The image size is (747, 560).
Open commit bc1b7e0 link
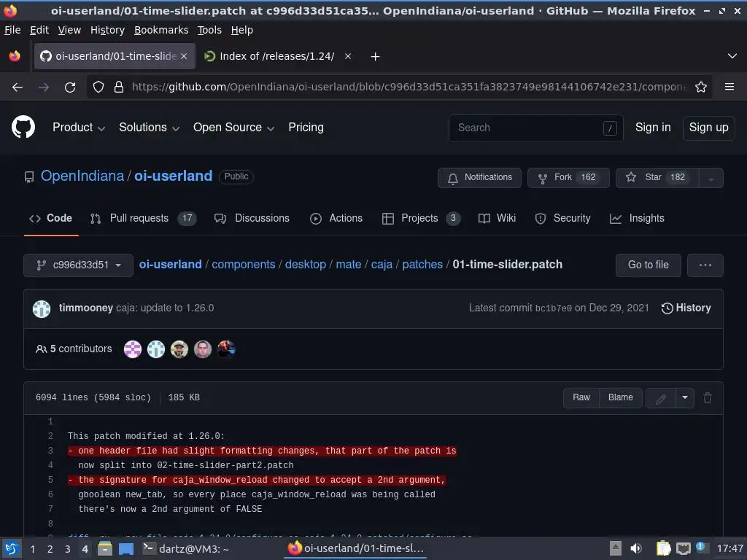(x=553, y=308)
